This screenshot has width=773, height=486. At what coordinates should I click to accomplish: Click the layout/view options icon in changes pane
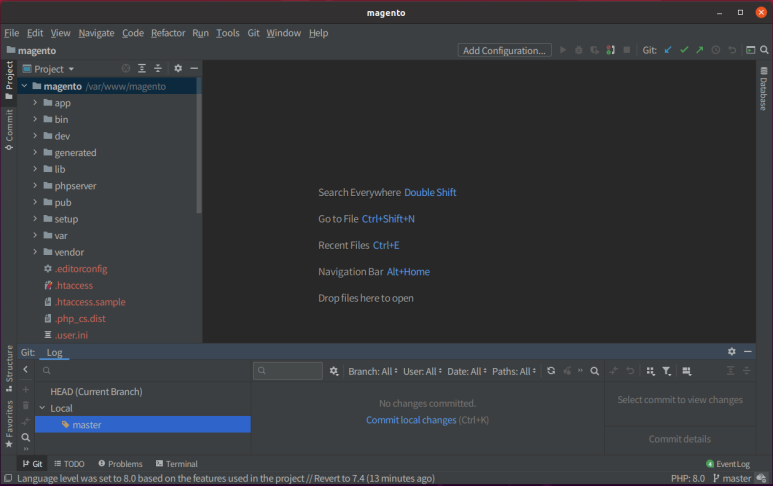(x=686, y=371)
